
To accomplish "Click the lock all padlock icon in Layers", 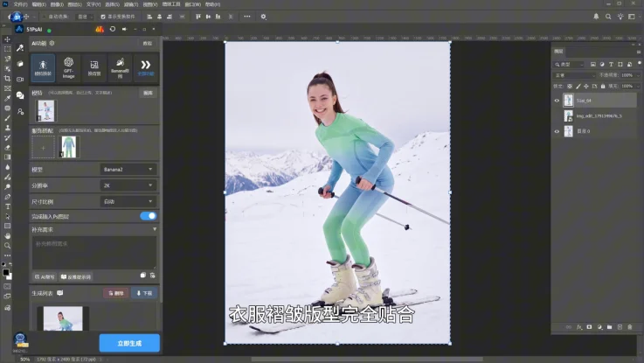I will [603, 87].
